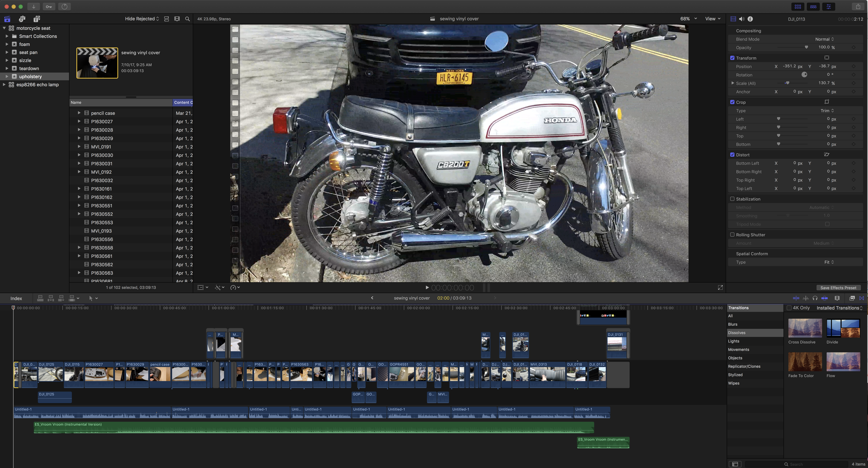Open the timeline Index
868x468 pixels.
click(16, 298)
